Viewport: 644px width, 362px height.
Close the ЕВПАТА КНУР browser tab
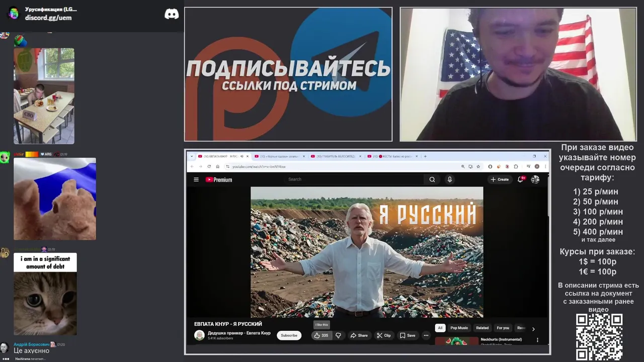click(248, 156)
